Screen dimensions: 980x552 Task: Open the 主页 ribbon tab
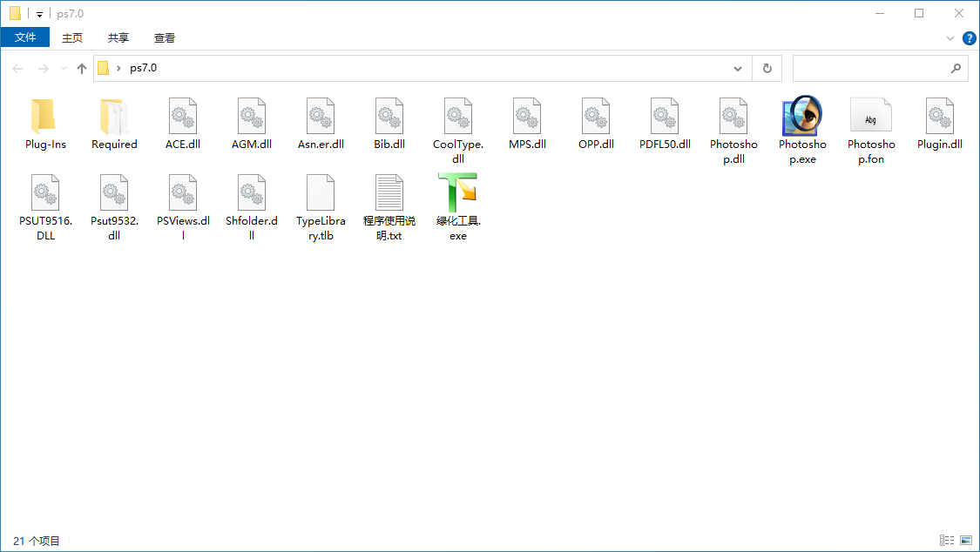click(72, 38)
